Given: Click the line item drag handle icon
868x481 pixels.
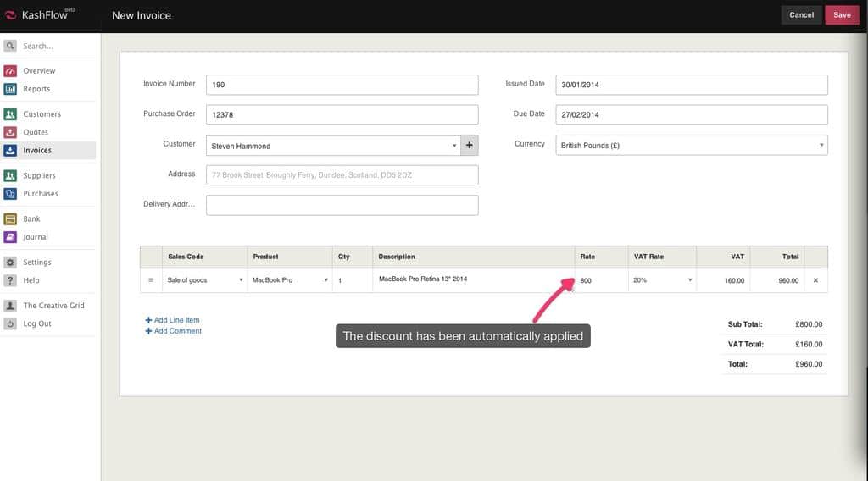Looking at the screenshot, I should pos(151,280).
